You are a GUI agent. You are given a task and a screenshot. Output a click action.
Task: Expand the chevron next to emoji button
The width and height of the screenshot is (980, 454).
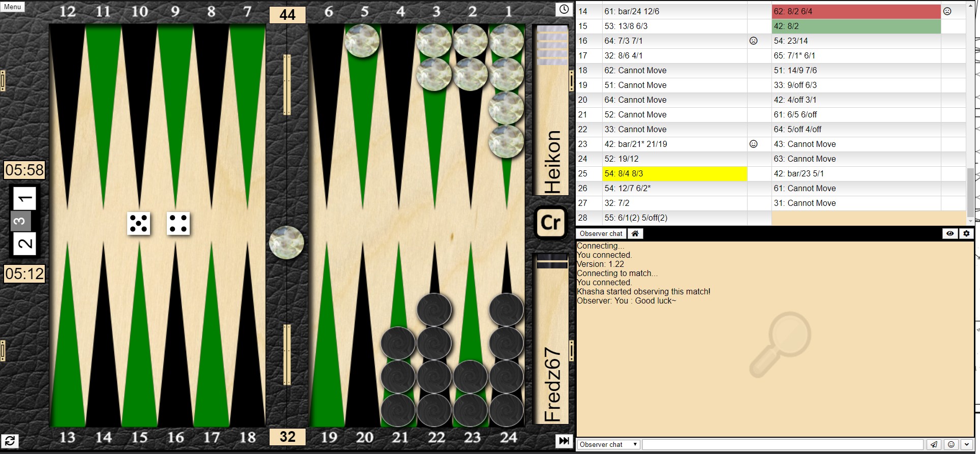(x=967, y=444)
